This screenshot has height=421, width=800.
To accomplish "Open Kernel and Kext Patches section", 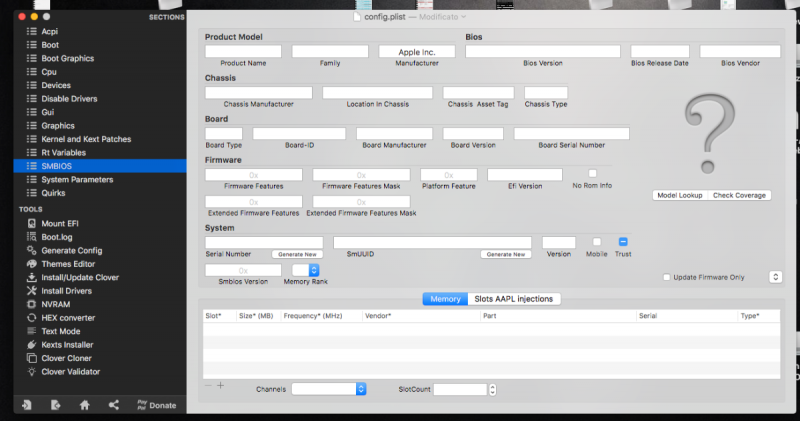I will [86, 139].
